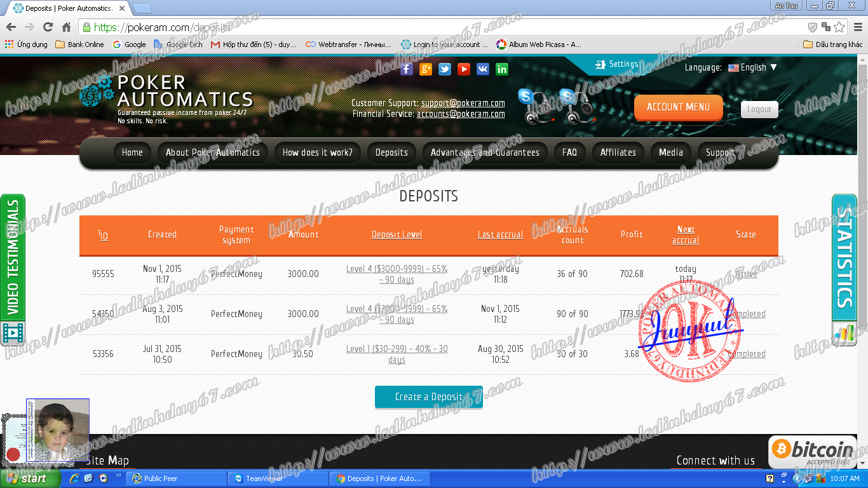868x488 pixels.
Task: Sort by Deposit Level column header
Action: (397, 234)
